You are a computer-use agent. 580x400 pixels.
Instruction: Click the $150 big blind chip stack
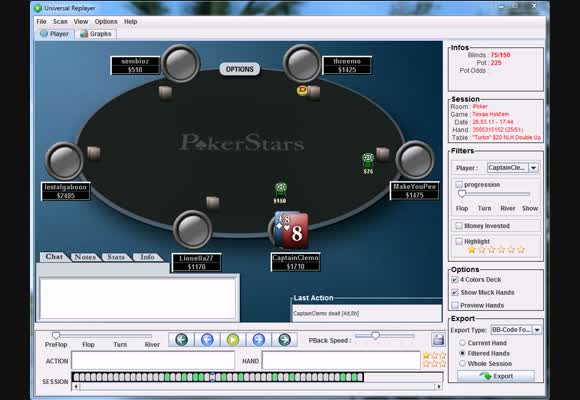coord(280,190)
